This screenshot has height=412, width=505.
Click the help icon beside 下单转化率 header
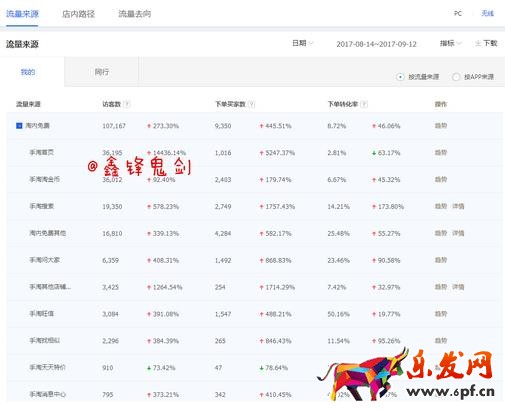(364, 104)
